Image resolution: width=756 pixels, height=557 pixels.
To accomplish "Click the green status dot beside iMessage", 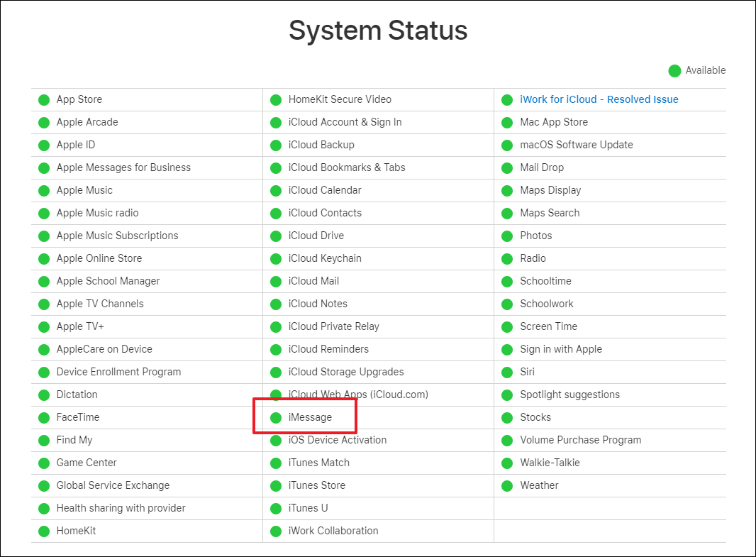I will tap(276, 418).
